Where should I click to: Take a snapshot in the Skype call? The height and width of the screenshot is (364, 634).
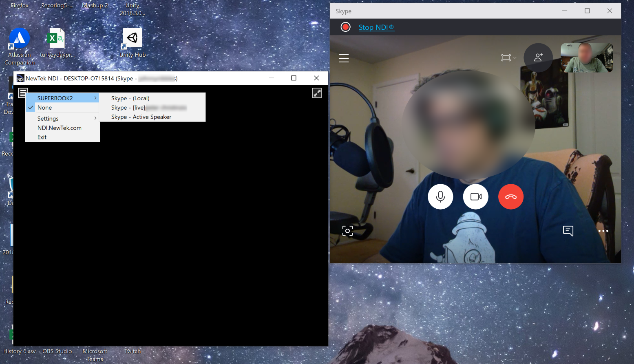click(x=347, y=231)
